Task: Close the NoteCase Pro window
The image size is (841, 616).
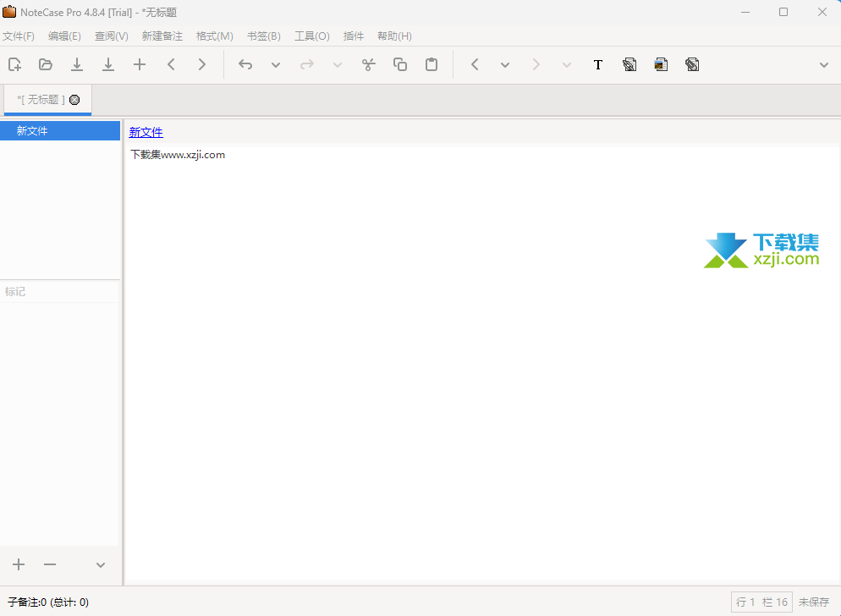Action: coord(822,12)
